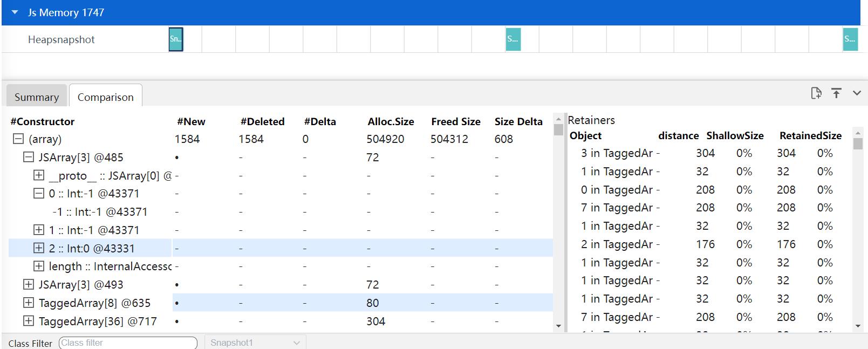Select the first heap snapshot marker on timeline
868x349 pixels.
tap(176, 39)
